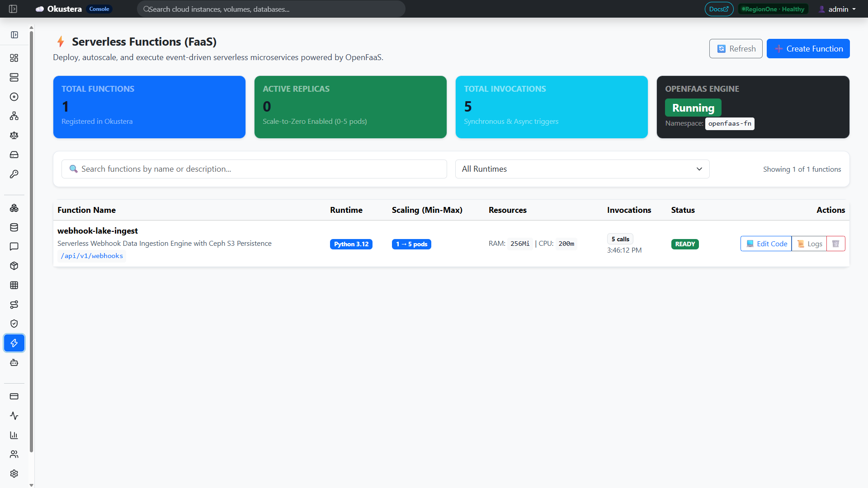Click the /api/v1/webhooks endpoint path
868x488 pixels.
tap(92, 256)
